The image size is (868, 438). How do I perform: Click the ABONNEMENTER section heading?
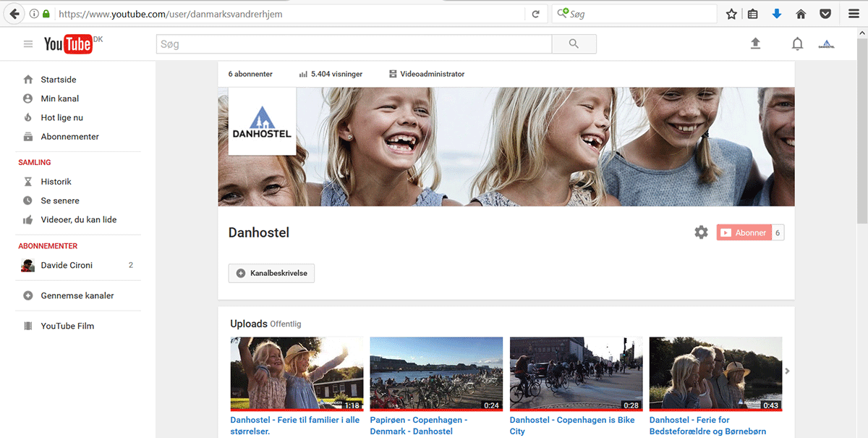(48, 246)
